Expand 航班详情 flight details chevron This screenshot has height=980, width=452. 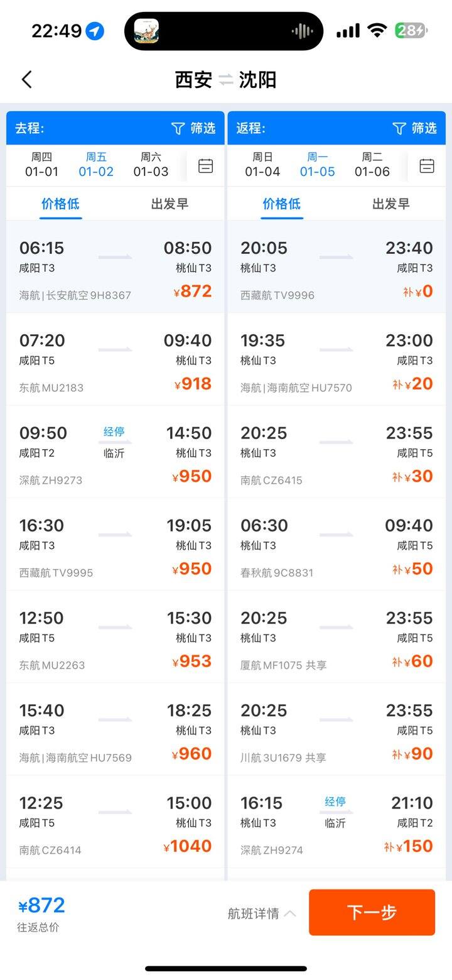point(290,913)
